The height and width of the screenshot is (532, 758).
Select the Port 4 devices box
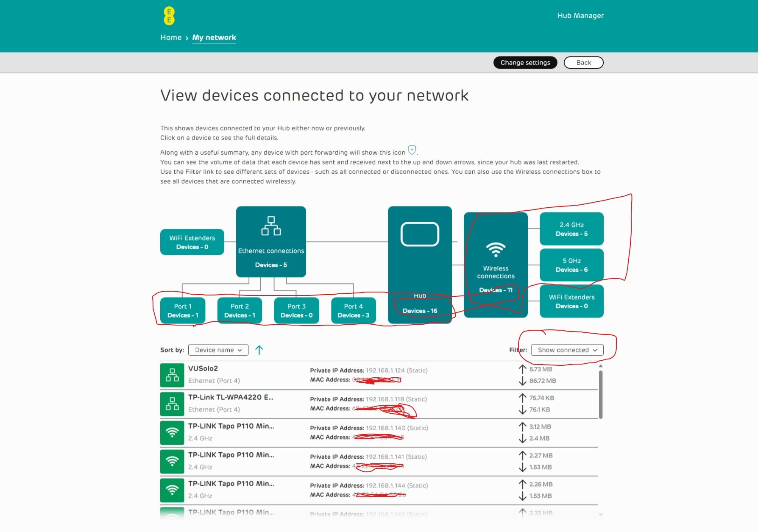pos(353,311)
